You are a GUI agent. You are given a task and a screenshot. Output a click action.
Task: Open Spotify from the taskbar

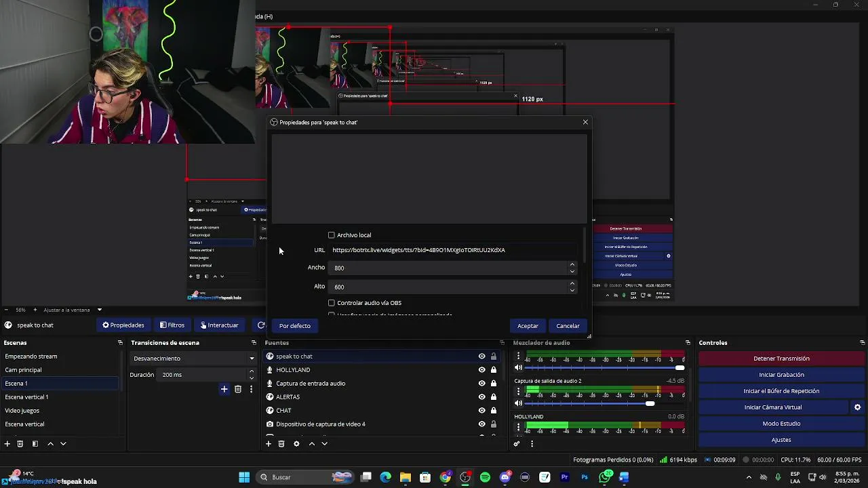(x=485, y=477)
